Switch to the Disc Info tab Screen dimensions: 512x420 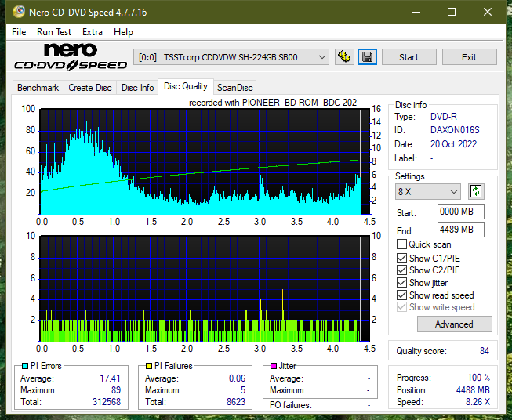pos(137,88)
